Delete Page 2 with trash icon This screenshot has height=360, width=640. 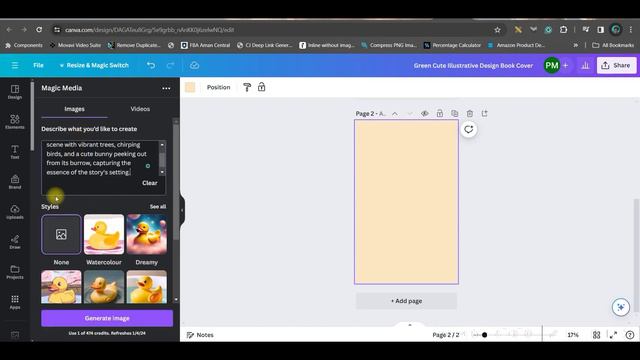470,113
